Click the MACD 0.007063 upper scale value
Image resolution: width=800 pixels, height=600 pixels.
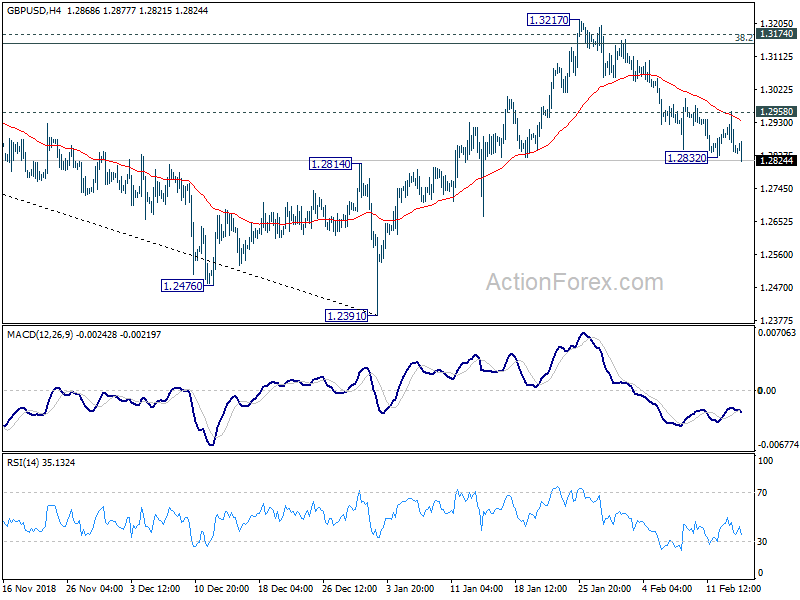777,333
